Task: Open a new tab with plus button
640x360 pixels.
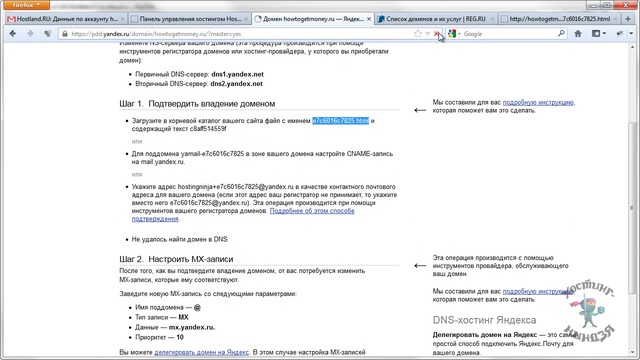Action: click(x=628, y=19)
